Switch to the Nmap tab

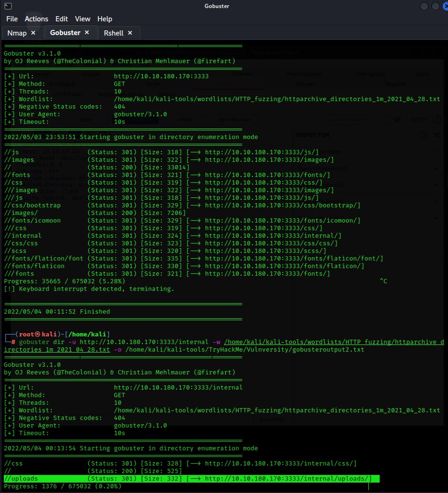(17, 33)
